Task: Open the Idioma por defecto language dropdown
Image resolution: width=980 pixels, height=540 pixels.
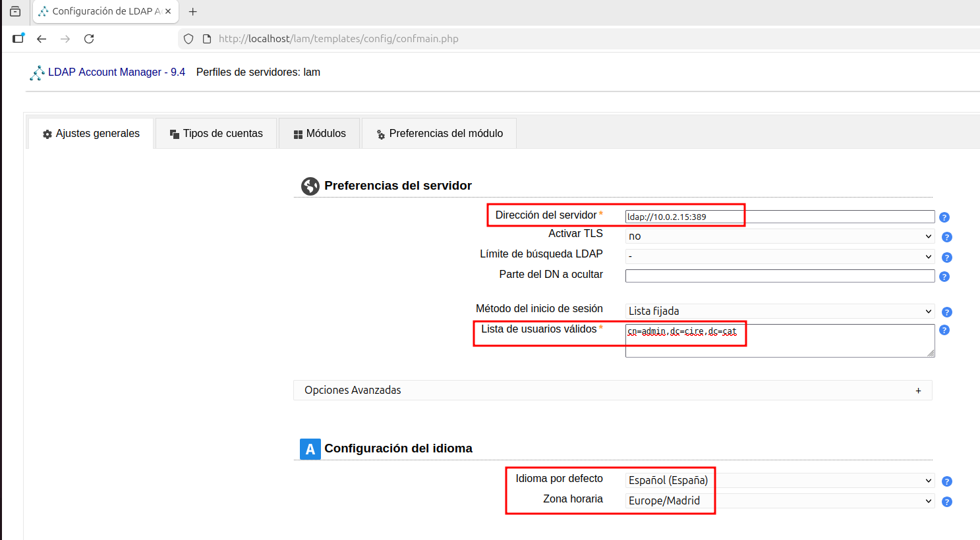Action: pos(780,480)
